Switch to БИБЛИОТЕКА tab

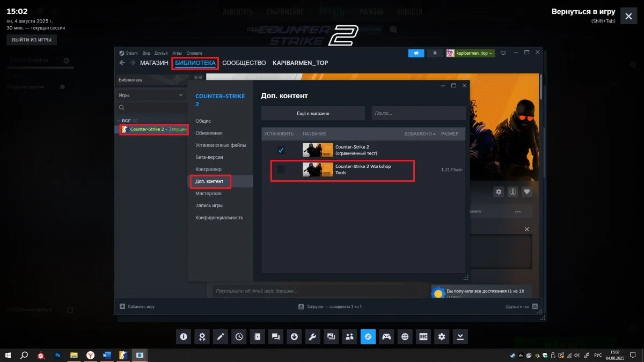[x=195, y=63]
